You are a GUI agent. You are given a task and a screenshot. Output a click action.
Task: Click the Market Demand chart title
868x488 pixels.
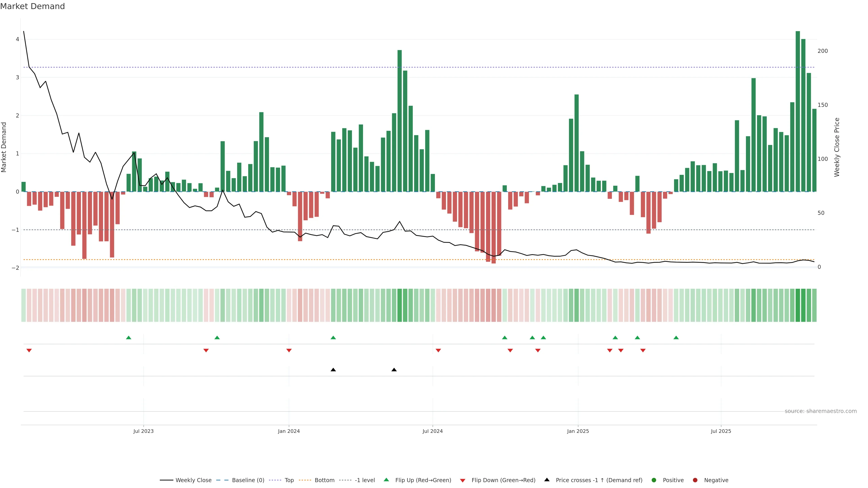tap(32, 6)
